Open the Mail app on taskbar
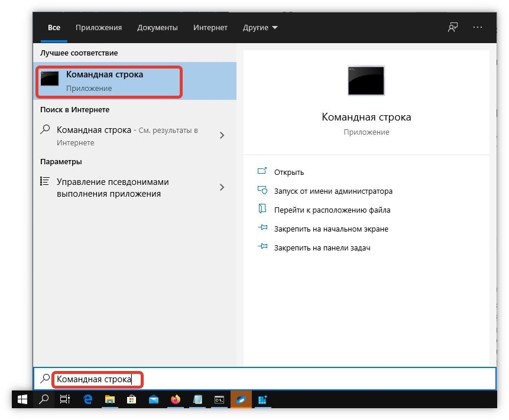This screenshot has height=420, width=509. (x=153, y=399)
